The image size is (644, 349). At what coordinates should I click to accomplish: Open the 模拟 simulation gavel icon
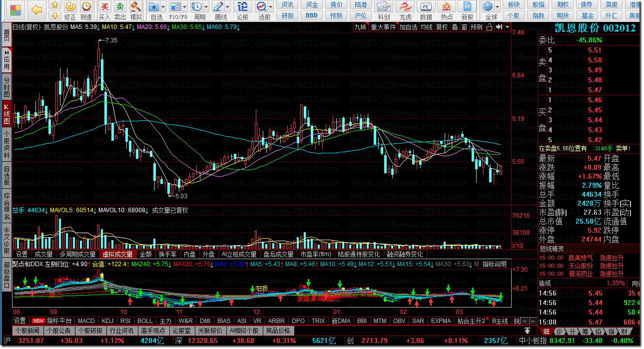click(135, 6)
